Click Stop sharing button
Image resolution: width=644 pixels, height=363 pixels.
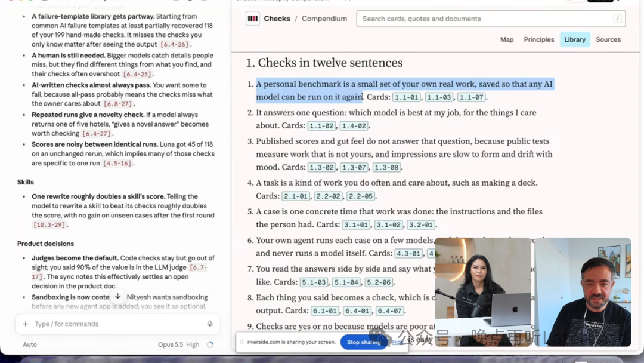coord(364,342)
